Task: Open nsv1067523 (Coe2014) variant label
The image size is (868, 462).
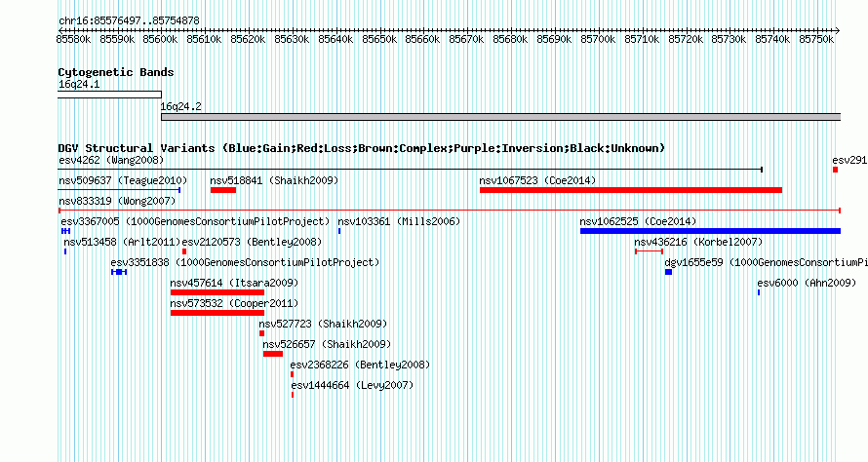Action: 537,181
